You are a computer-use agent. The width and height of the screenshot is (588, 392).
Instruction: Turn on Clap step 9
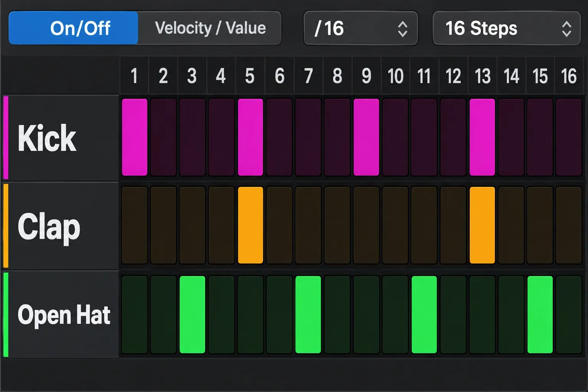366,225
